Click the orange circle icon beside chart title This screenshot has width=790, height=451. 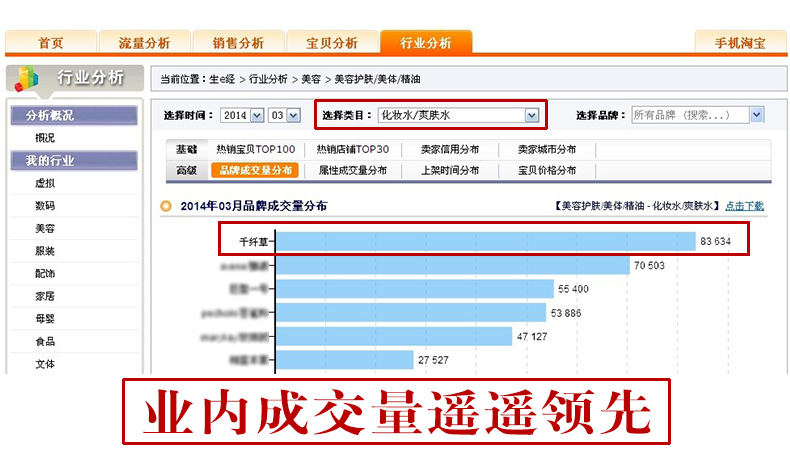pos(166,206)
